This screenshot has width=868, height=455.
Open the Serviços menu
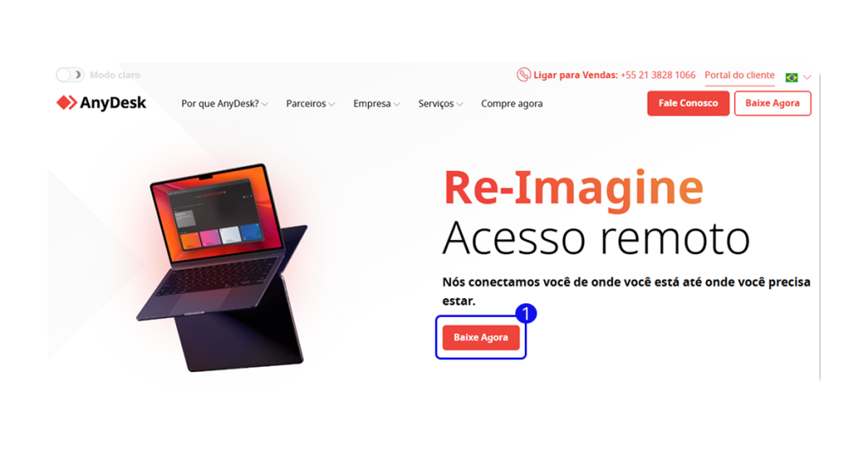(x=440, y=103)
